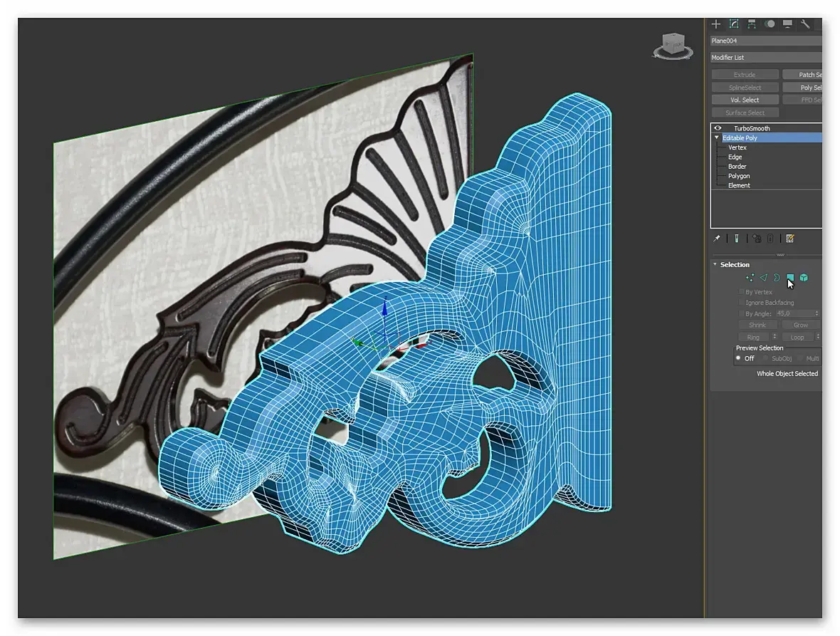Image resolution: width=840 pixels, height=636 pixels.
Task: Select the Edge sub-object level entry
Action: click(735, 157)
